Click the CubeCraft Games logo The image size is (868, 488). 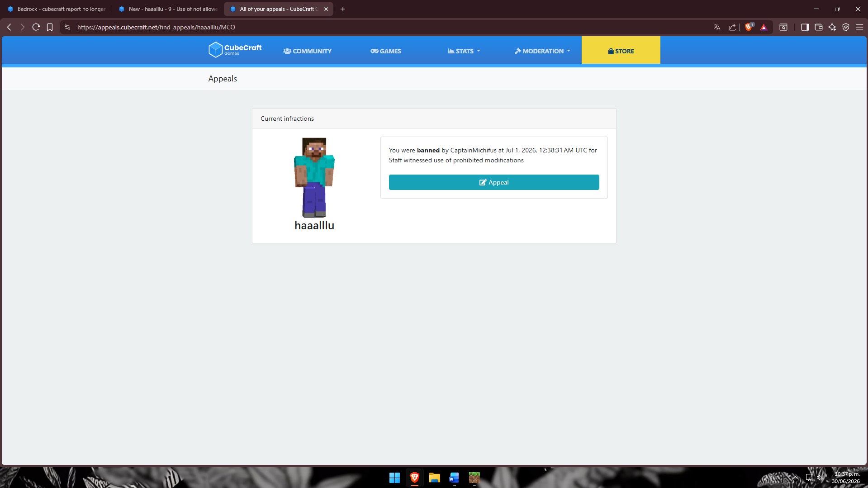pyautogui.click(x=235, y=50)
